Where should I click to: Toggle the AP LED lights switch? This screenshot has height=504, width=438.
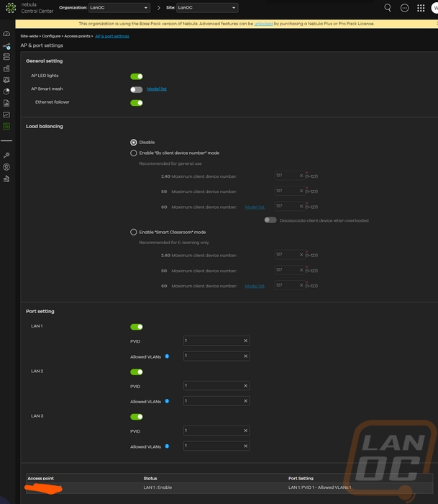tap(137, 76)
